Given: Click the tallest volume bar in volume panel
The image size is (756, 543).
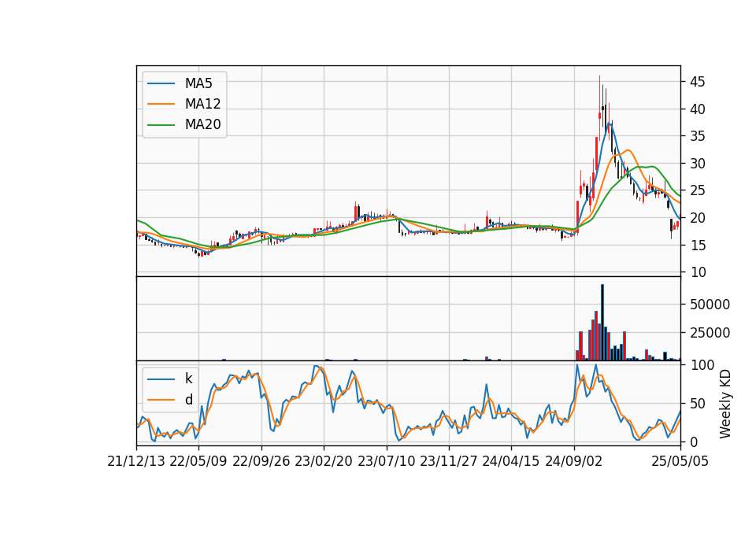Looking at the screenshot, I should [602, 323].
